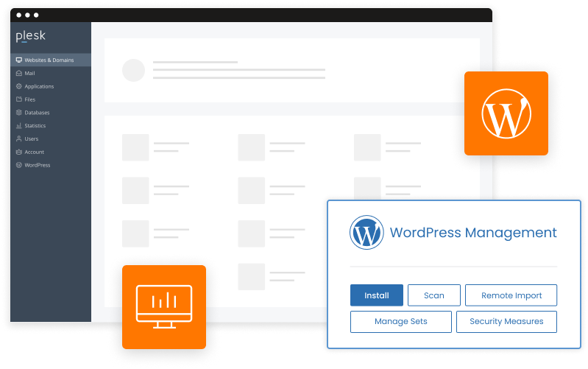This screenshot has height=369, width=588.
Task: Go to Applications in sidebar
Action: coord(51,86)
